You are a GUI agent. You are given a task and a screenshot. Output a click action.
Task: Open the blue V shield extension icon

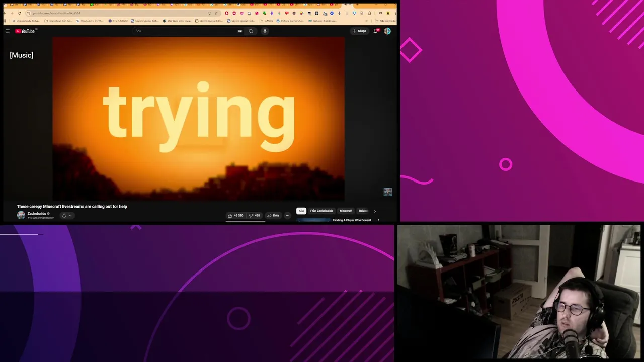coord(354,13)
